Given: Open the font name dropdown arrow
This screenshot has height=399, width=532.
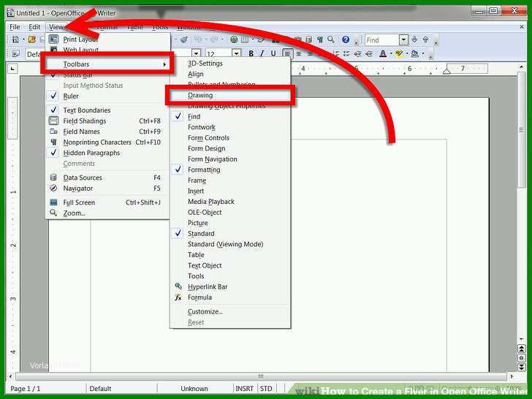Looking at the screenshot, I should [196, 53].
